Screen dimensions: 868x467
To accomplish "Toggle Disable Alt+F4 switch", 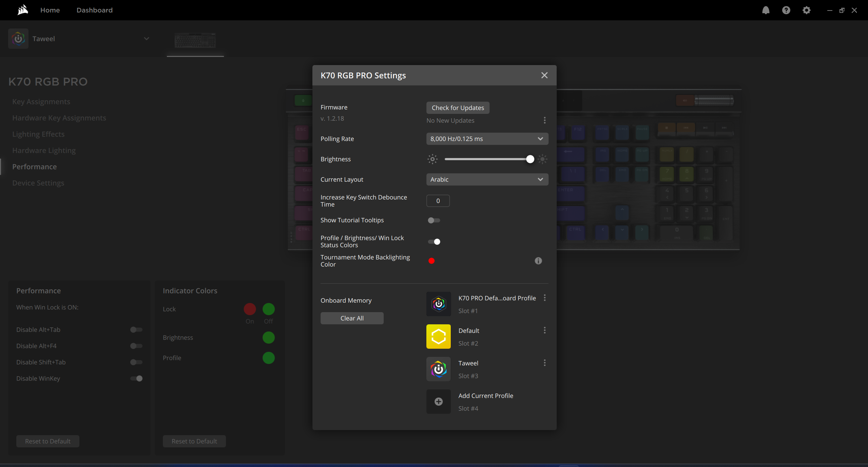I will 136,346.
